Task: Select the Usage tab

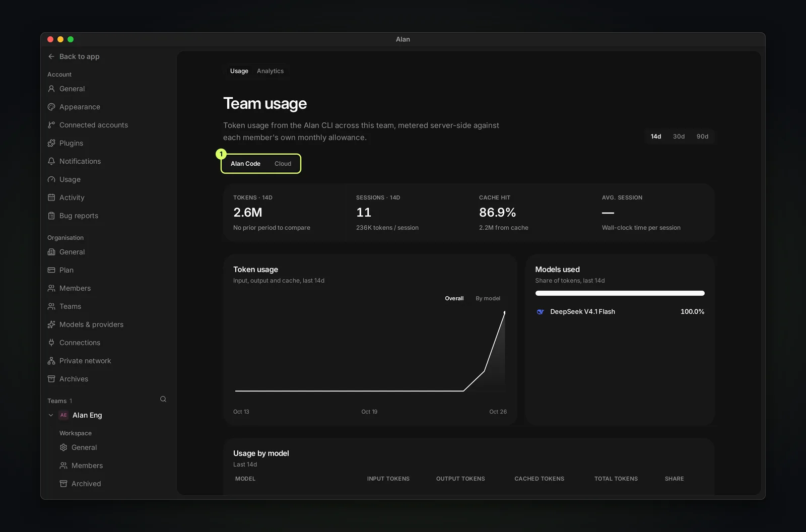Action: (239, 71)
